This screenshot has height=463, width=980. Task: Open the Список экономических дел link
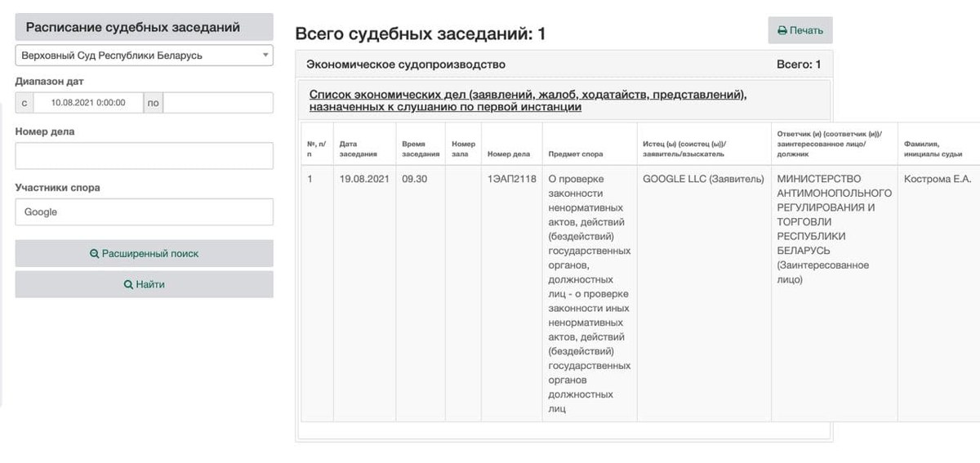click(528, 100)
